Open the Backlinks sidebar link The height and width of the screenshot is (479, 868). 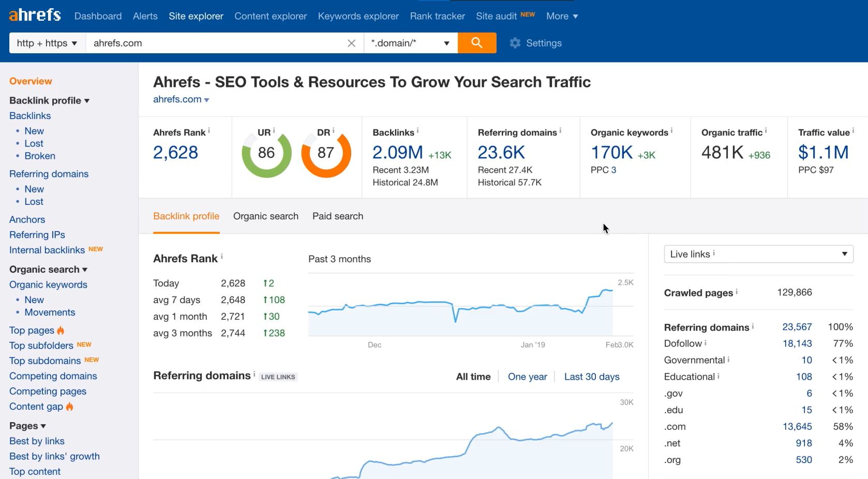[30, 116]
